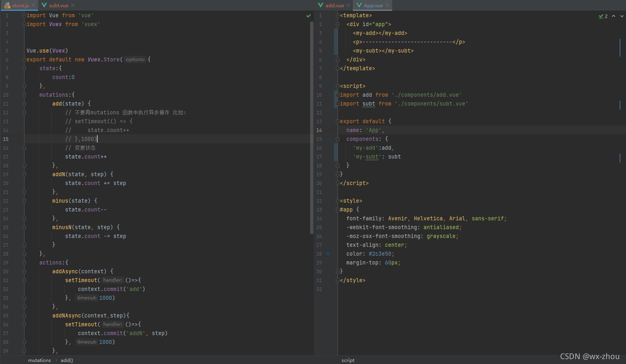Click the add() breadcrumb in store.js
The width and height of the screenshot is (626, 364).
(x=67, y=360)
